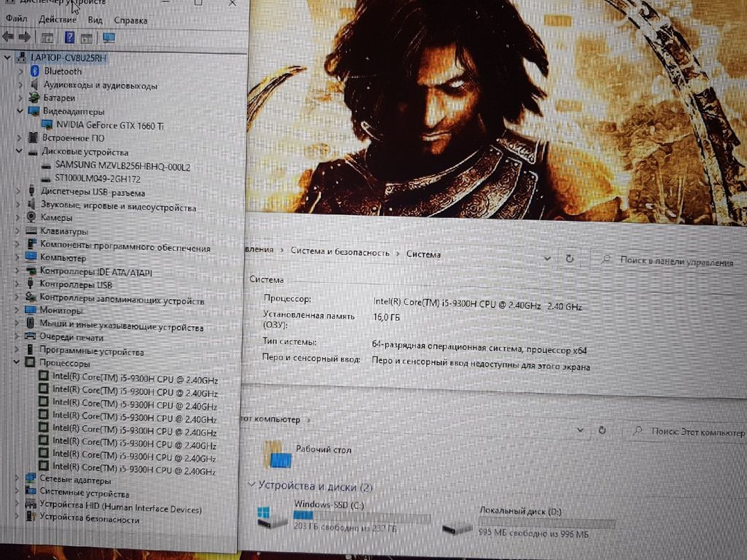Click the Поиск в панели управления search field
This screenshot has height=560, width=747.
pyautogui.click(x=668, y=261)
